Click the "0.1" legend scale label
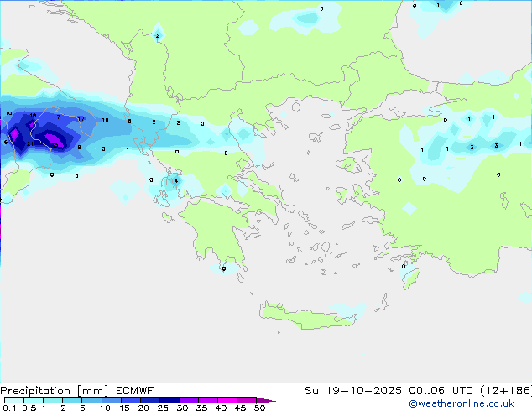Viewport: 532px width, 411px height. tap(9, 408)
